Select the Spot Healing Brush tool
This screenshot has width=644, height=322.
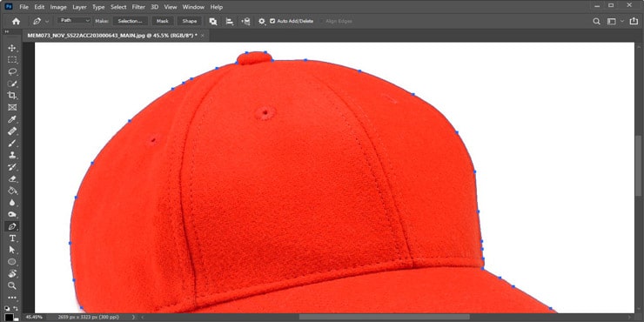(12, 131)
